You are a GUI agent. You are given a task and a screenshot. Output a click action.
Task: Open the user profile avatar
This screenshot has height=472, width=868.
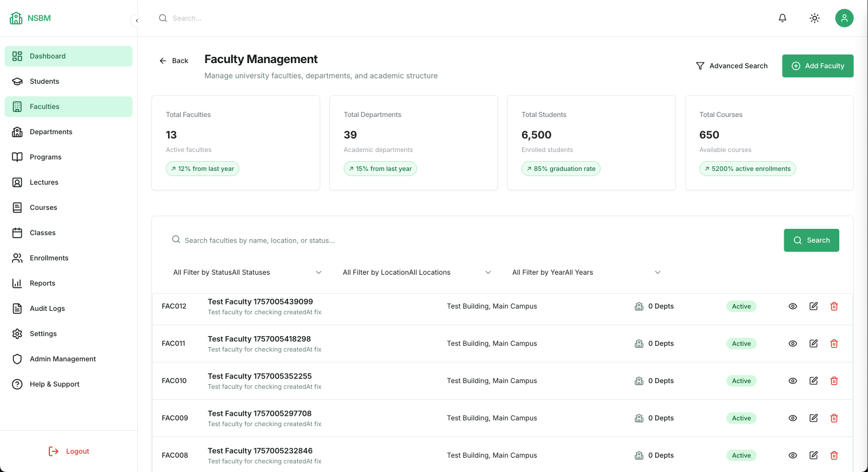pyautogui.click(x=844, y=18)
